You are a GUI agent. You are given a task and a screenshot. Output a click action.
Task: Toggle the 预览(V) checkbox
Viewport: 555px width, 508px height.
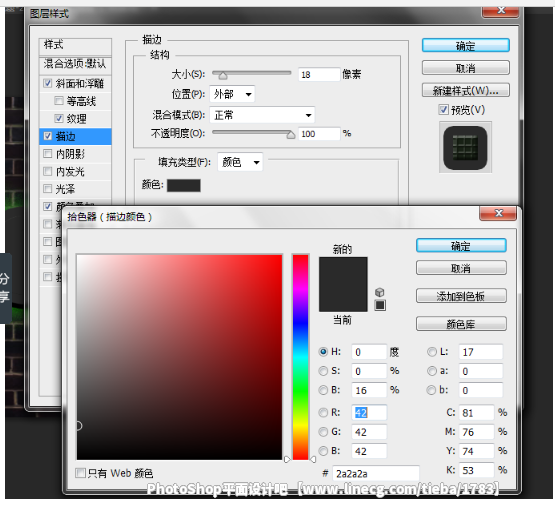[x=444, y=110]
